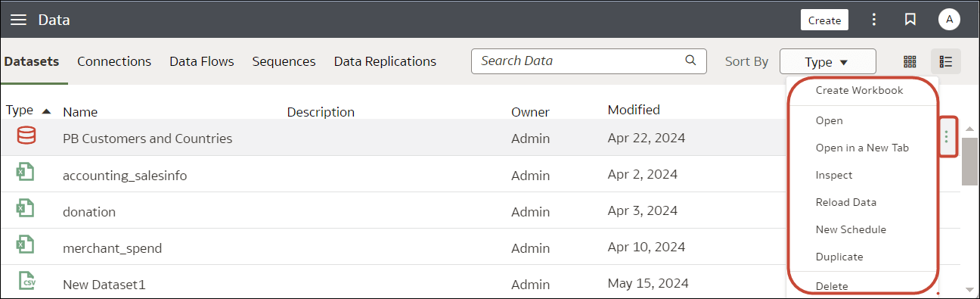Click the May 15, 2024 modified date
The width and height of the screenshot is (980, 299).
pos(648,284)
